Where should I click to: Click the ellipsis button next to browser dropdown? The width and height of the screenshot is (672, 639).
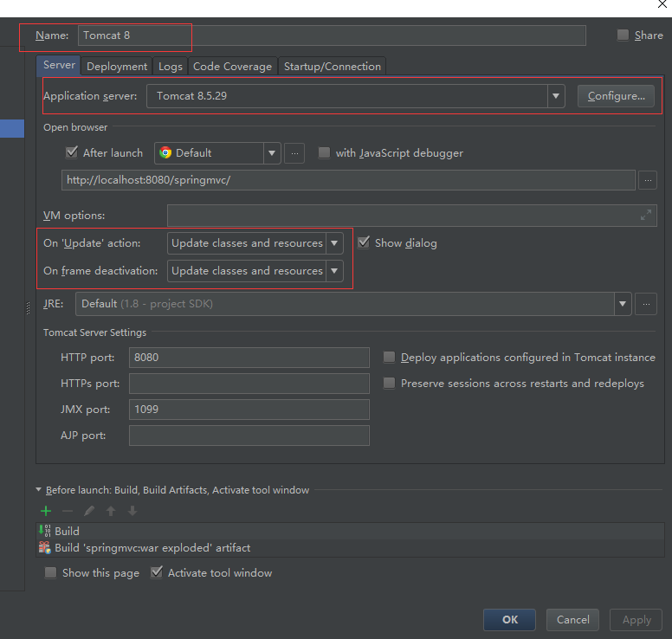(x=294, y=153)
